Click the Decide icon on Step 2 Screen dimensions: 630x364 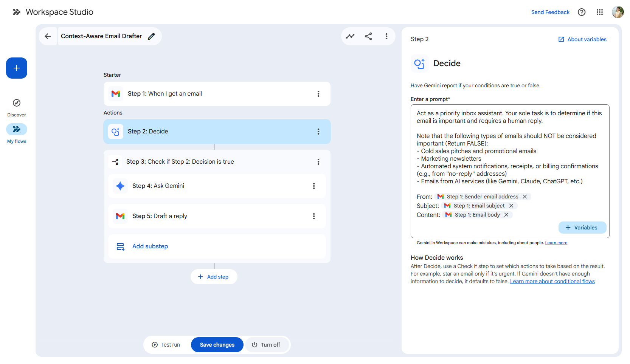point(116,132)
